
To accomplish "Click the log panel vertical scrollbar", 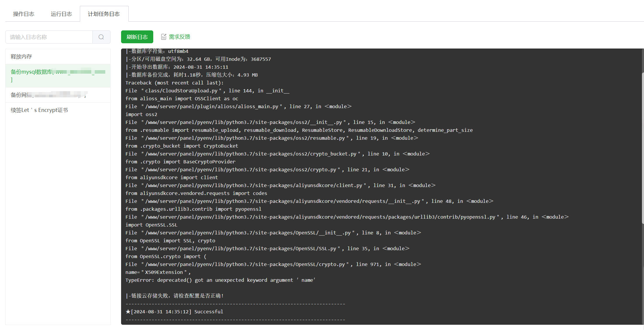I will click(643, 148).
